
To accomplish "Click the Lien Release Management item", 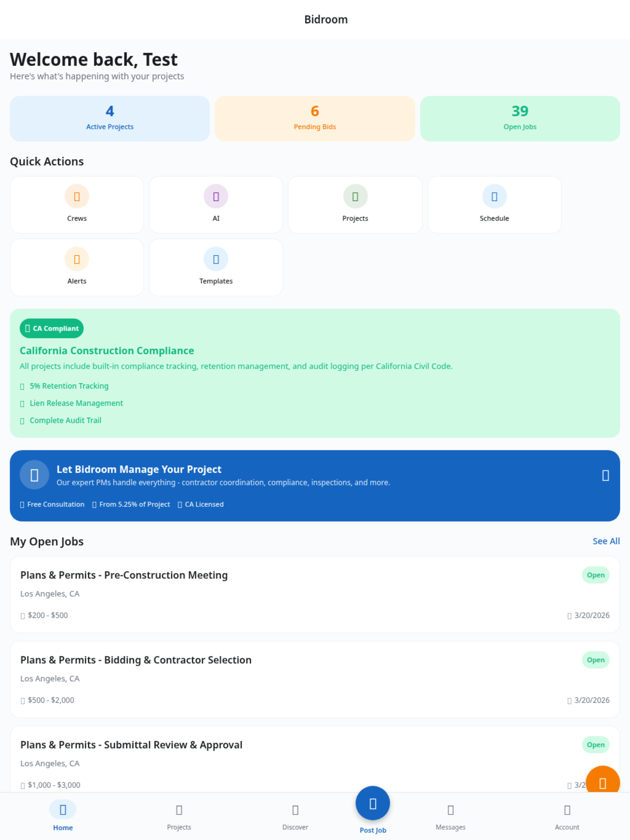I will 71,403.
